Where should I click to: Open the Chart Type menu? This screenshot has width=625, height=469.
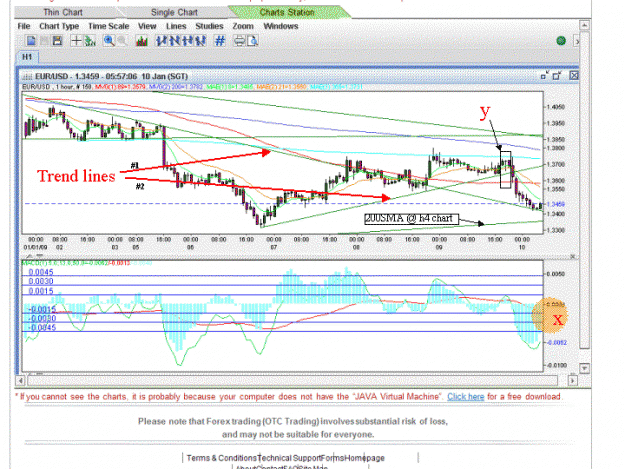(59, 26)
